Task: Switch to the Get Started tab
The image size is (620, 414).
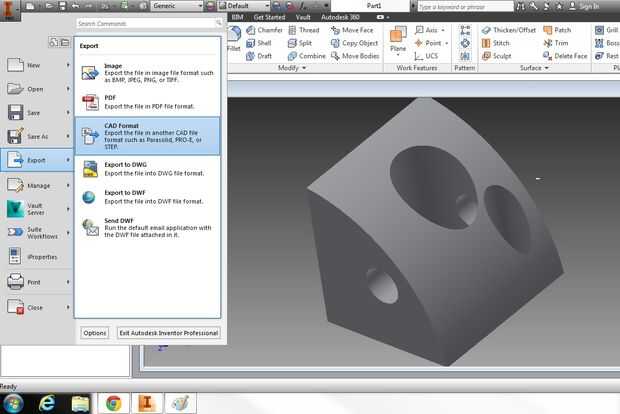Action: point(269,17)
